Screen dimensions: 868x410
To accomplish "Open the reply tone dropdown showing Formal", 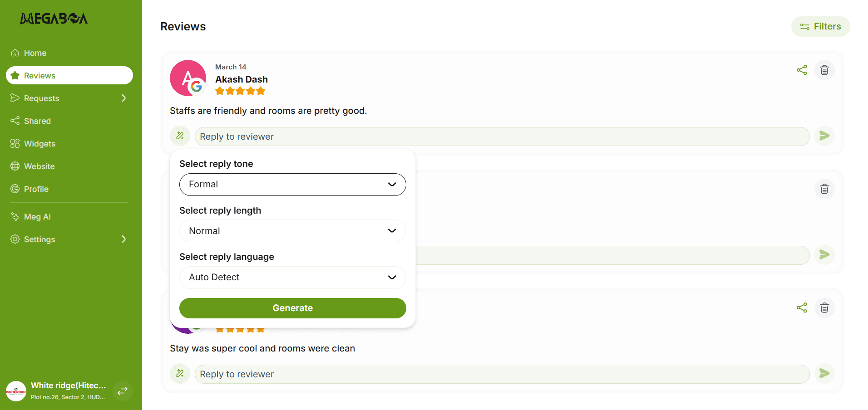I will click(292, 185).
